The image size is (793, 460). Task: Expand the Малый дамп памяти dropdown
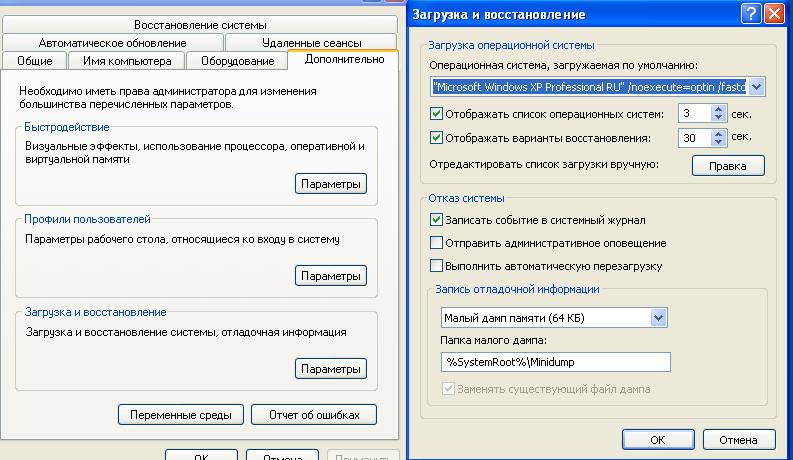point(658,318)
